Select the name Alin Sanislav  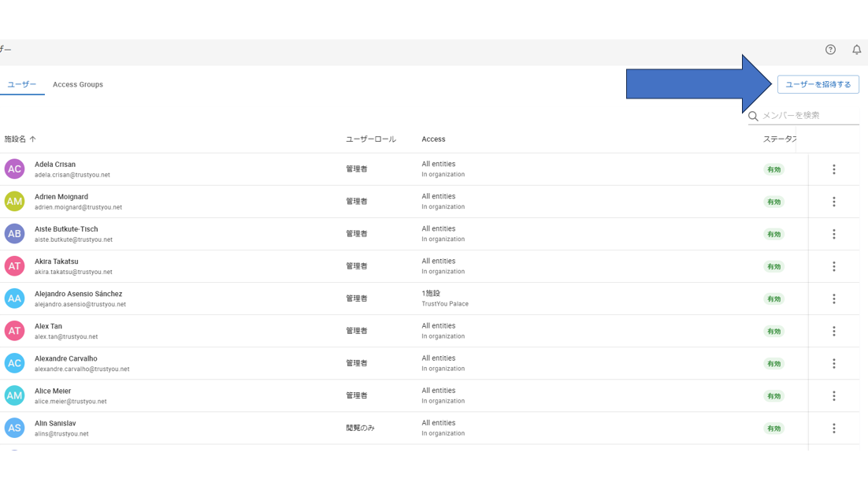pos(55,424)
